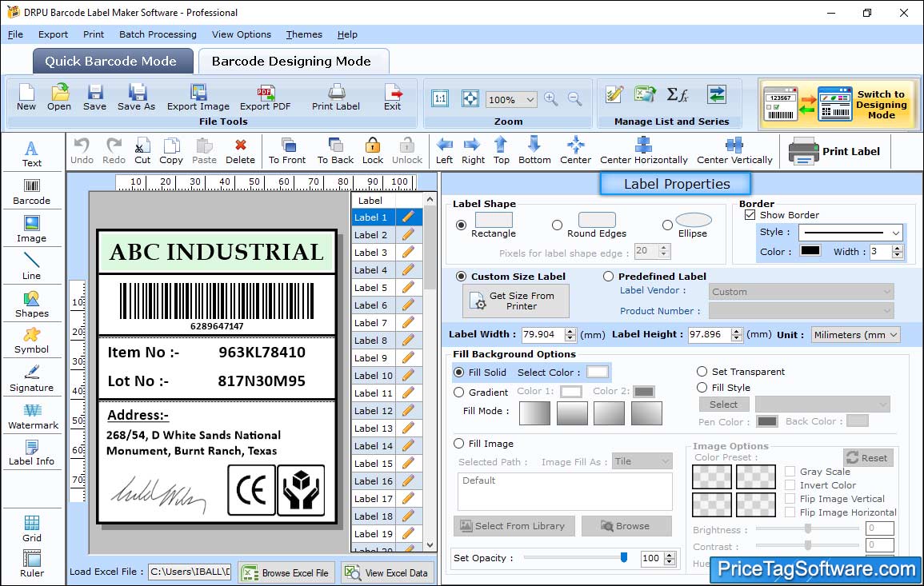Lock the selected object
Image resolution: width=924 pixels, height=586 pixels.
[373, 151]
